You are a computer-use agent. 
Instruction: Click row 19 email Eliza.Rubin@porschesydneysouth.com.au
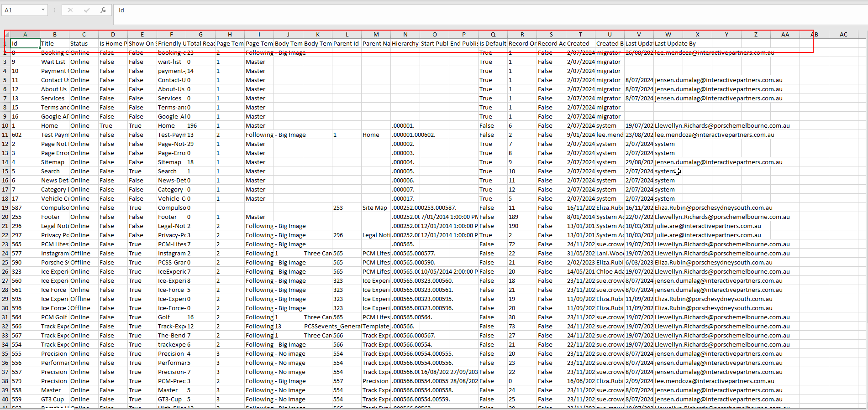click(x=714, y=208)
